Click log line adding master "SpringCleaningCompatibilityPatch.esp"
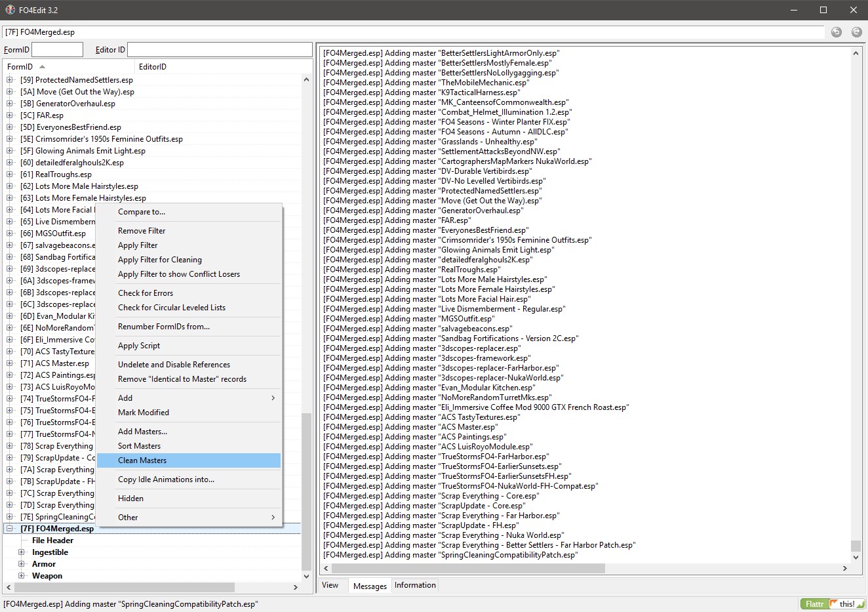This screenshot has width=868, height=612. (450, 555)
